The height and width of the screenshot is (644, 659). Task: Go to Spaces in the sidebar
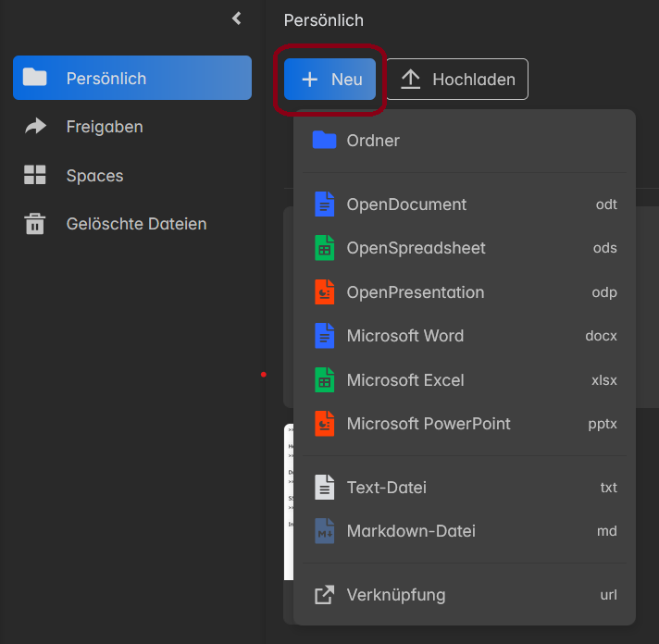[94, 176]
